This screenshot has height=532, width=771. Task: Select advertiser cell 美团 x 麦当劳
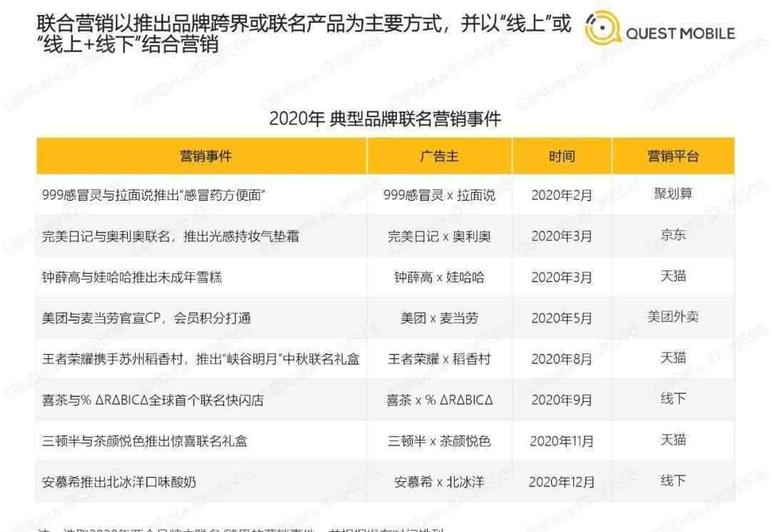pyautogui.click(x=439, y=318)
